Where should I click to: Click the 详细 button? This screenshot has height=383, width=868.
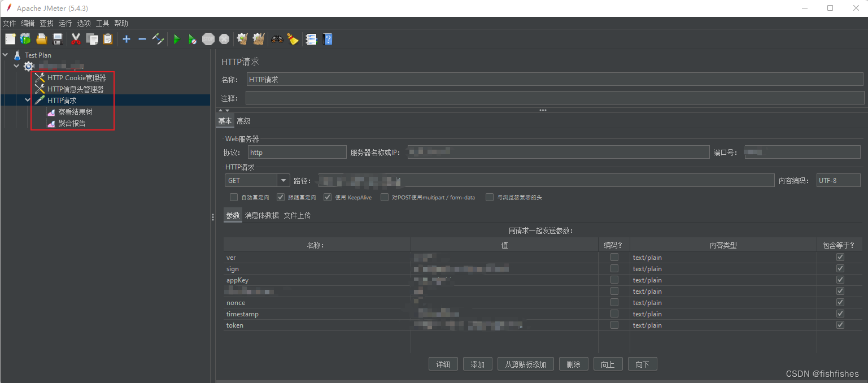(x=443, y=364)
